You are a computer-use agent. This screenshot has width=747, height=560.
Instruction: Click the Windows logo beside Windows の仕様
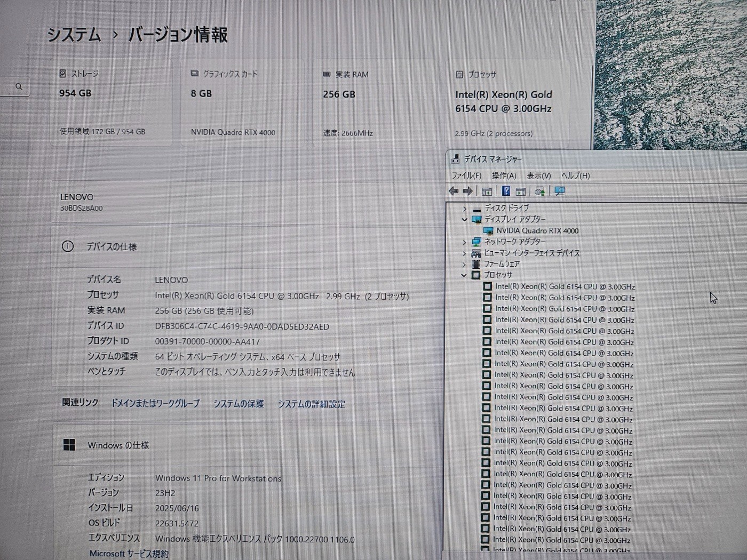(x=69, y=445)
